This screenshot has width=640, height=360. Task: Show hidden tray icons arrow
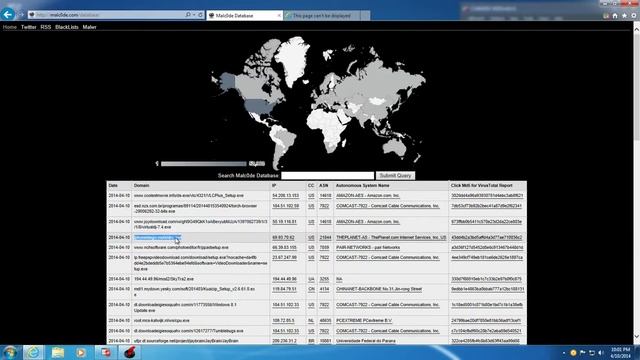pos(564,353)
